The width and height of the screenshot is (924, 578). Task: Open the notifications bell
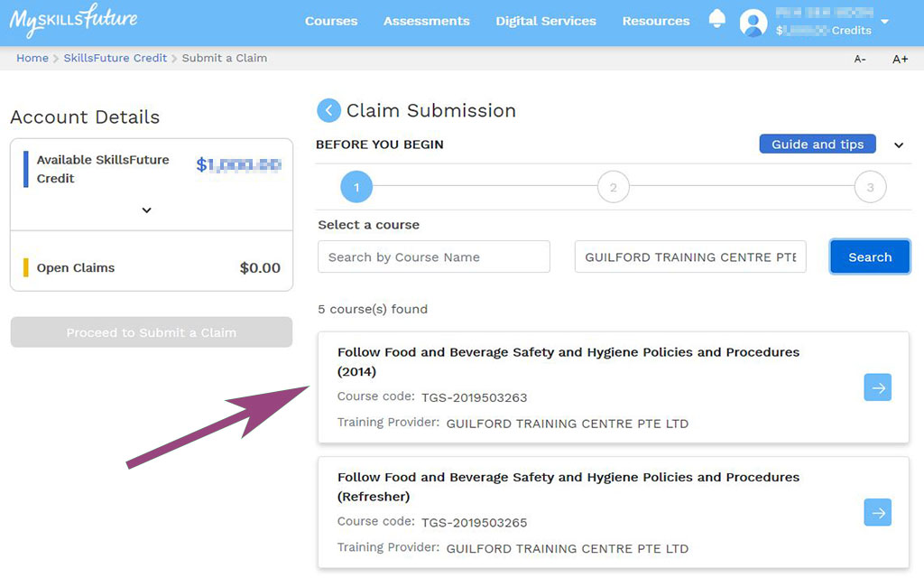[716, 20]
